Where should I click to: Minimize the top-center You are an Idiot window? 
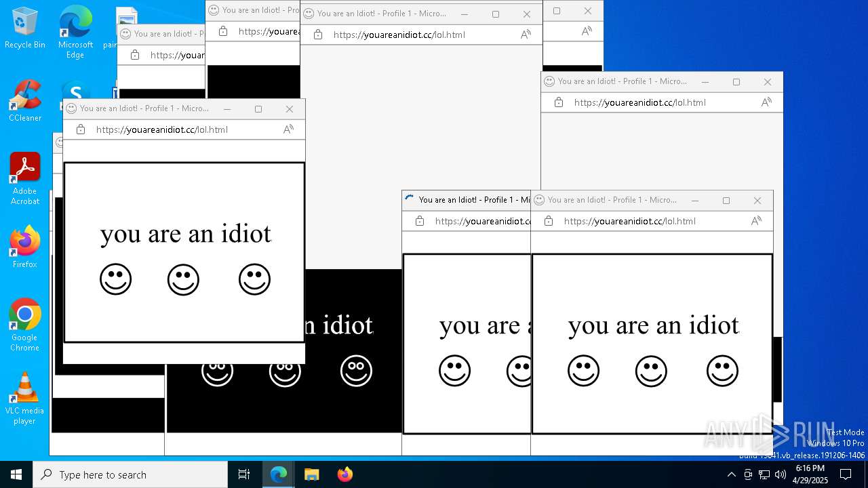click(x=465, y=14)
